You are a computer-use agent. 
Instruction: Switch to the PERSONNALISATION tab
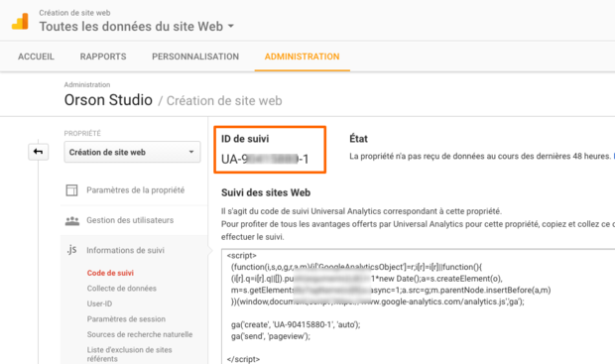(195, 57)
